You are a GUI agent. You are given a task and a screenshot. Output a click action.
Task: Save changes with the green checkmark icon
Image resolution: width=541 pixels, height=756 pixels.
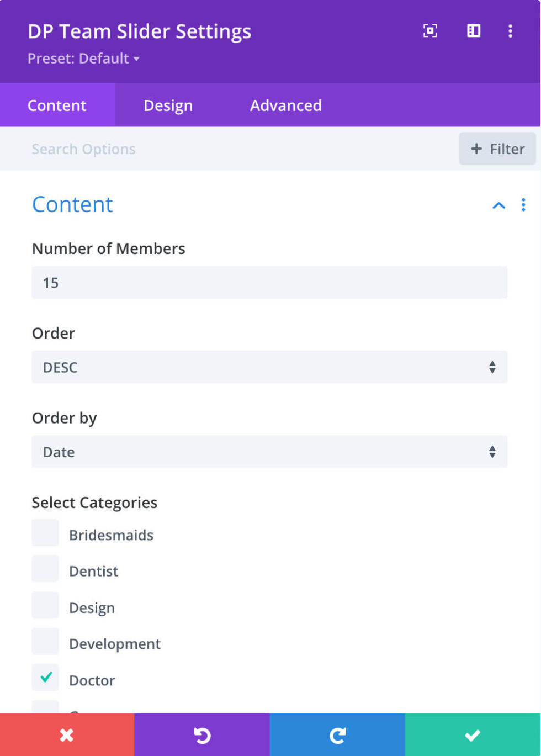coord(473,735)
